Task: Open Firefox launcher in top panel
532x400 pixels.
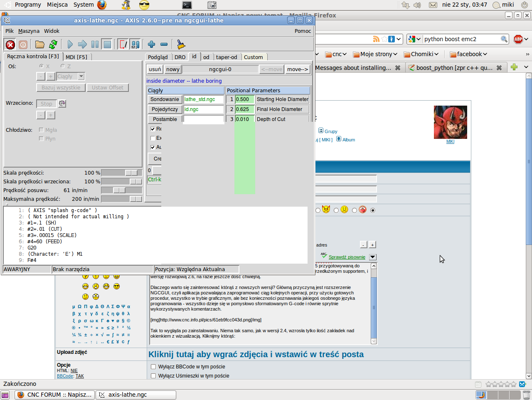Action: pyautogui.click(x=102, y=5)
